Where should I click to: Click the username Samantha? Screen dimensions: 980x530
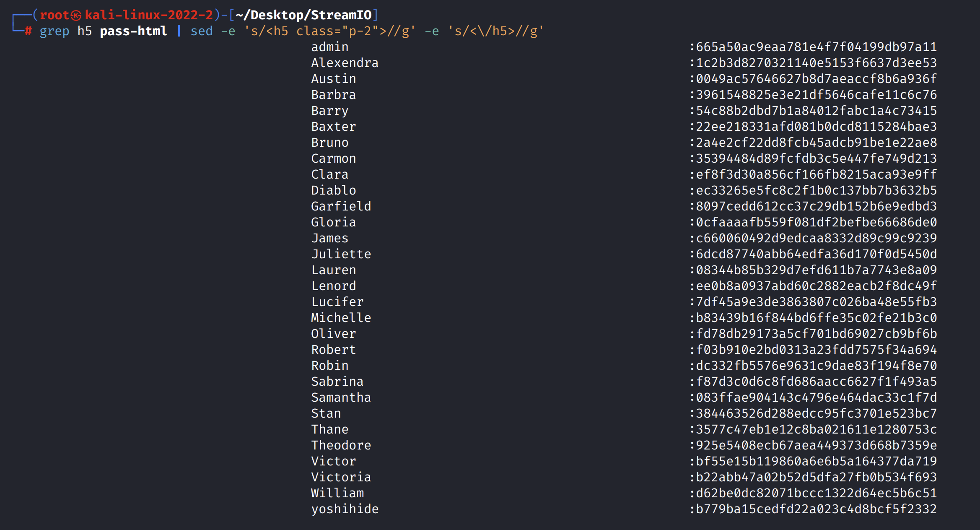point(341,397)
